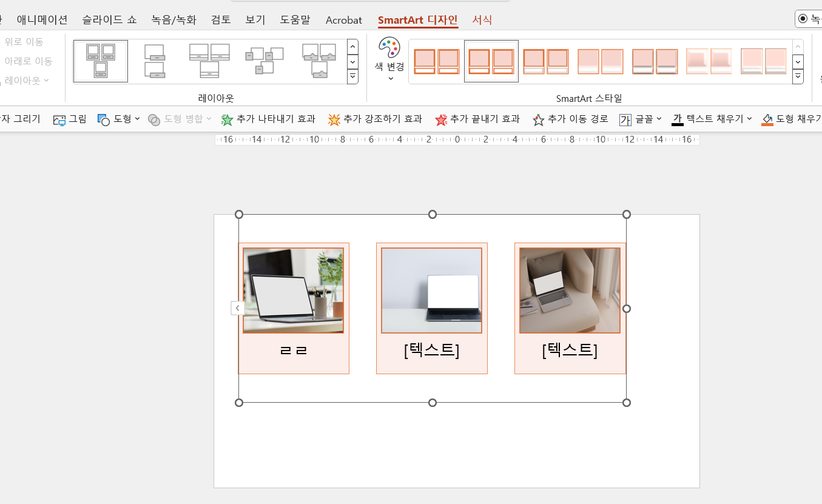822x504 pixels.
Task: Apply the third SmartArt style thumbnail
Action: pos(546,61)
